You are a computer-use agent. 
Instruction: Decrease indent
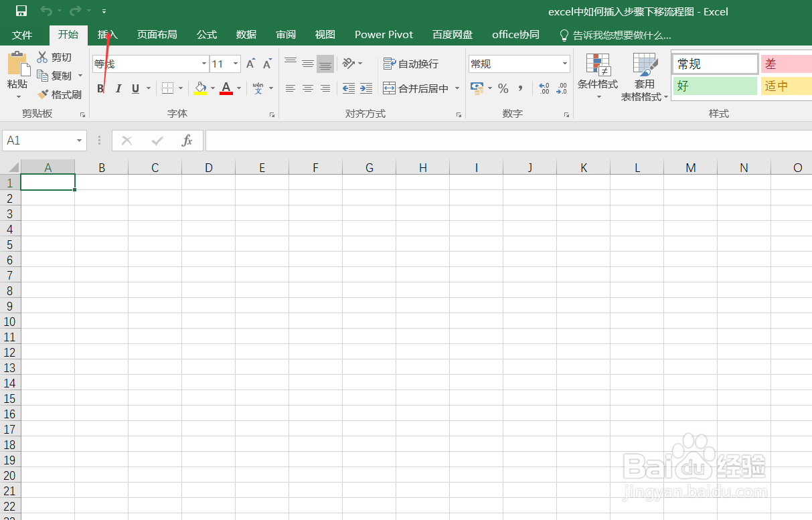tap(349, 88)
